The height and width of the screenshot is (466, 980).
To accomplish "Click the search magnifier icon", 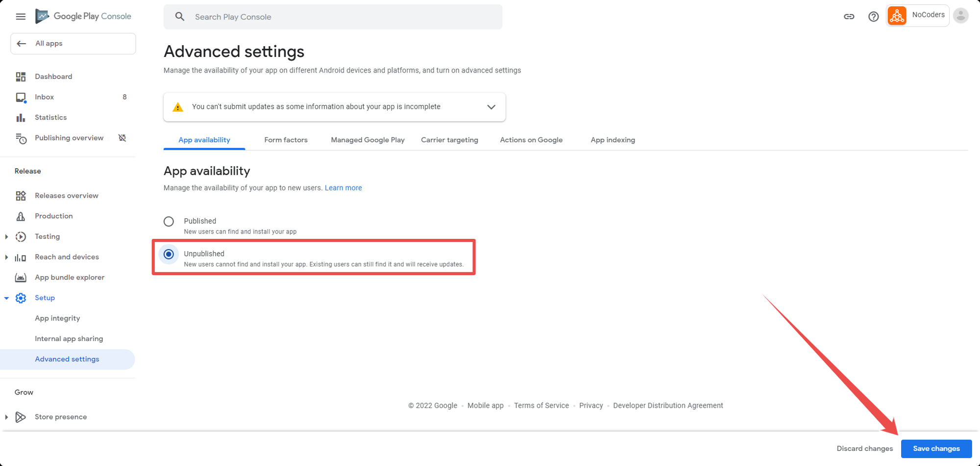I will (x=180, y=17).
